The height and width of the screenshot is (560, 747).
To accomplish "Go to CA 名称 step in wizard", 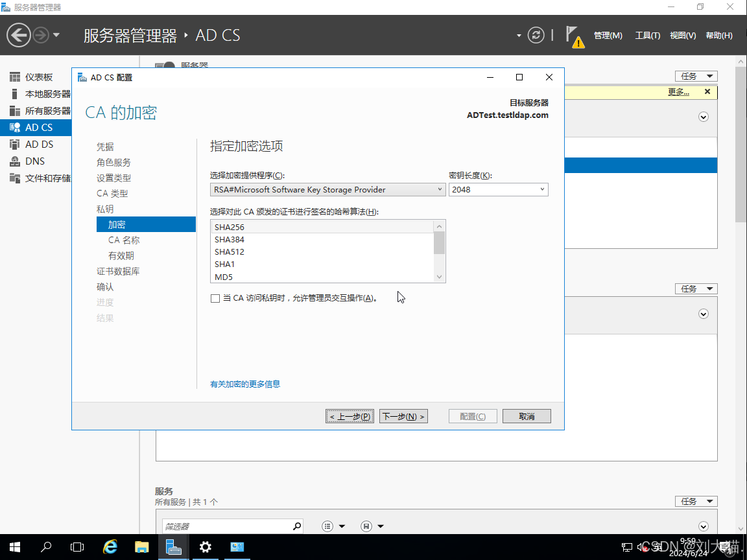I will [124, 240].
